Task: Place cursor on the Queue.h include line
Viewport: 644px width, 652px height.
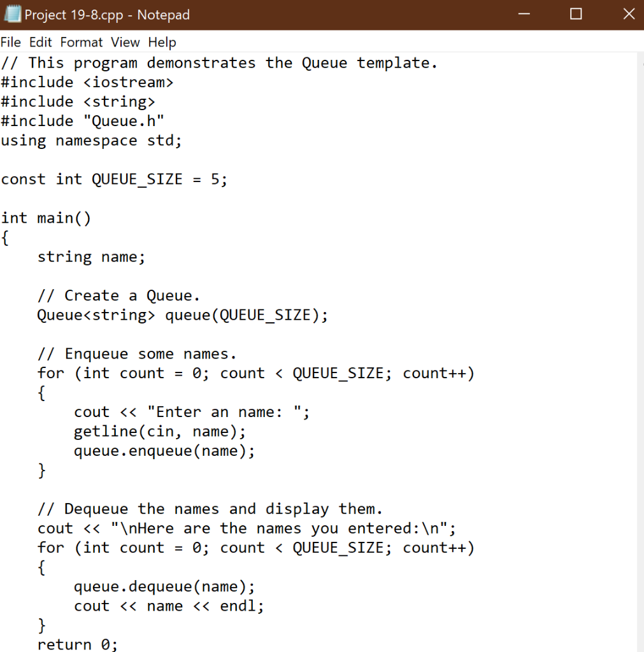Action: (x=83, y=120)
